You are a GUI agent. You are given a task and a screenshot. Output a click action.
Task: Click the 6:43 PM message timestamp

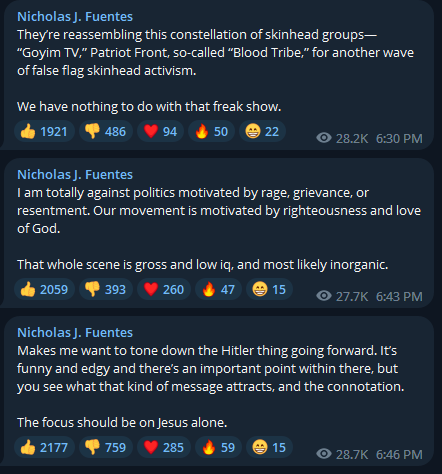[x=399, y=296]
